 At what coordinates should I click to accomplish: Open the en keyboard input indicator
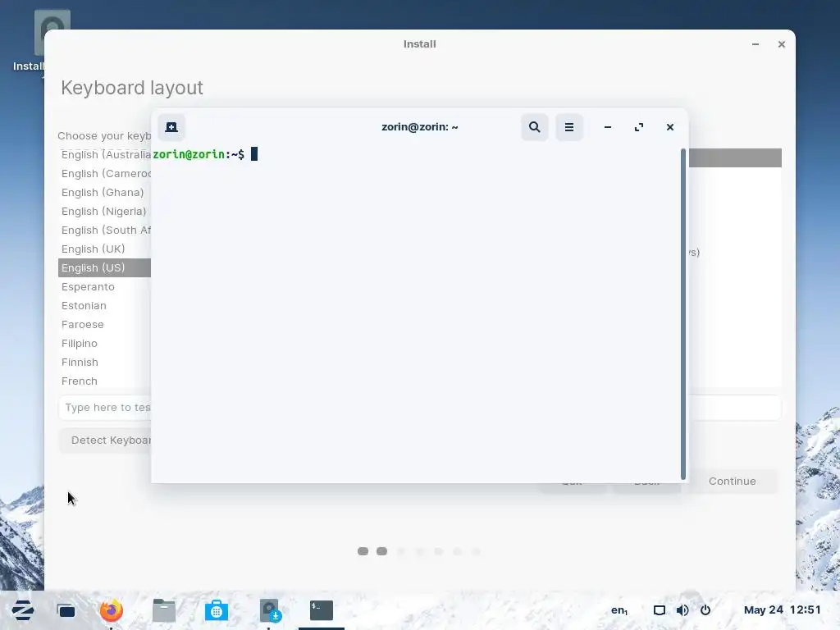click(x=619, y=610)
